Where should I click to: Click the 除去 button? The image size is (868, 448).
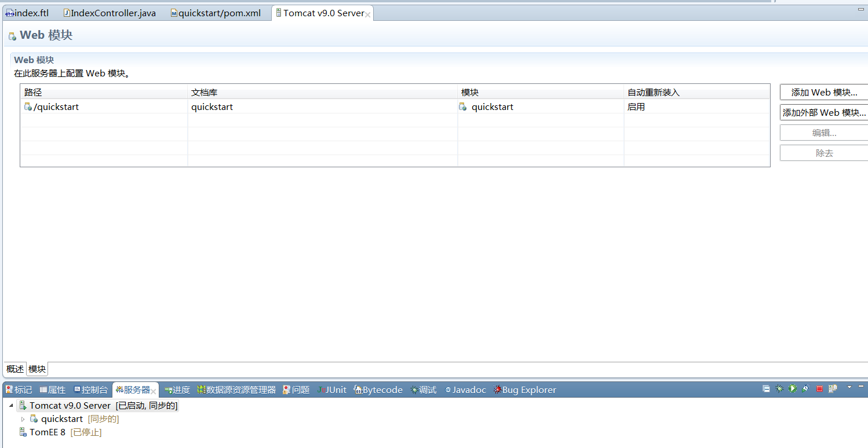[x=823, y=152]
